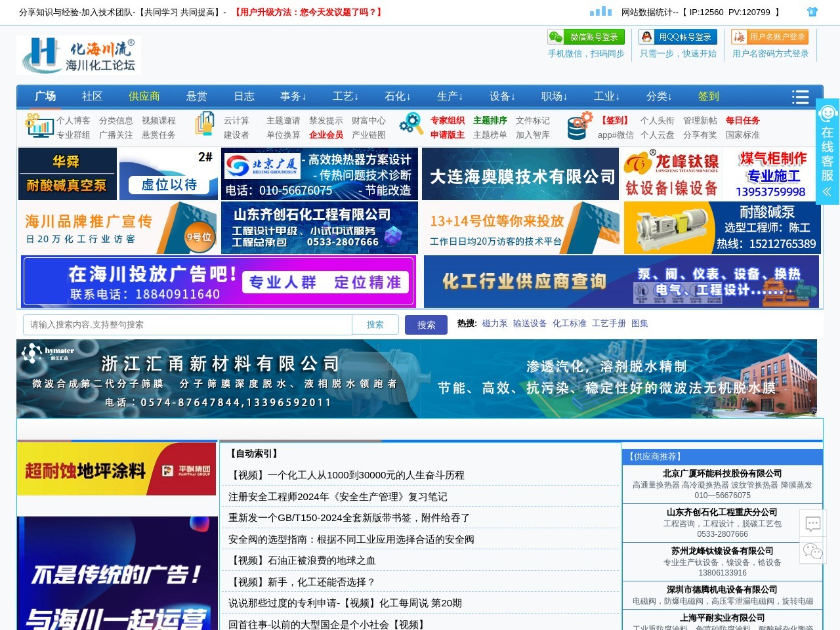Click the floating chat message bubble icon
Screen dimensions: 840x630
813,524
